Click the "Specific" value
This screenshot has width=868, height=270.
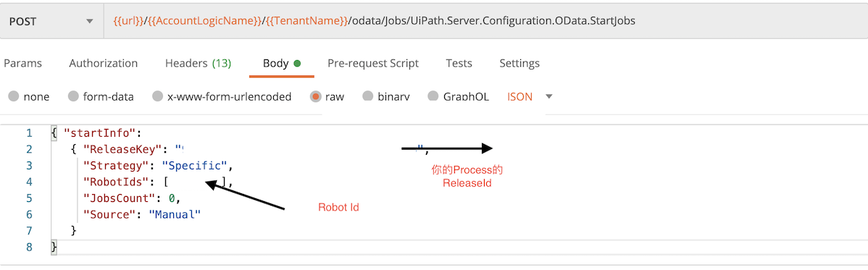(194, 166)
